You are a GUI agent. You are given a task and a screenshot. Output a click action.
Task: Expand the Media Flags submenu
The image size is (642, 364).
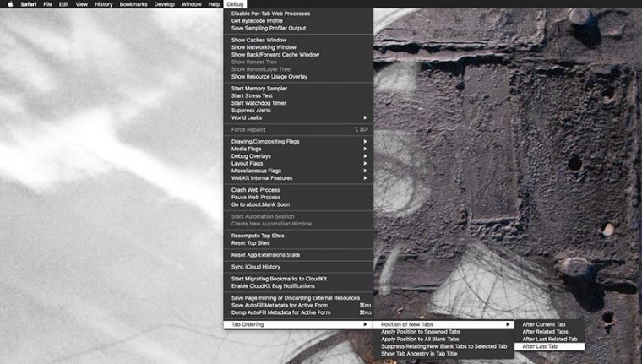pos(298,149)
